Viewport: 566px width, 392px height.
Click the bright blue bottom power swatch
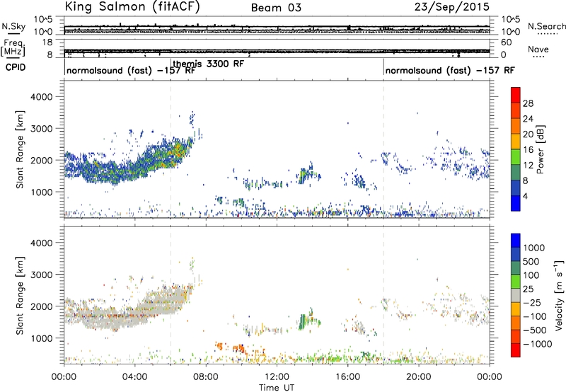[x=516, y=203]
